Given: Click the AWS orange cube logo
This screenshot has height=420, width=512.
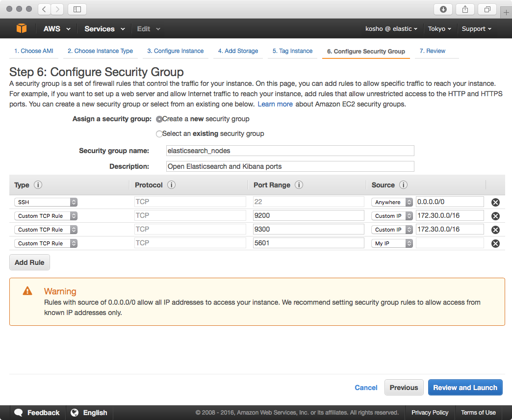Looking at the screenshot, I should tap(22, 29).
